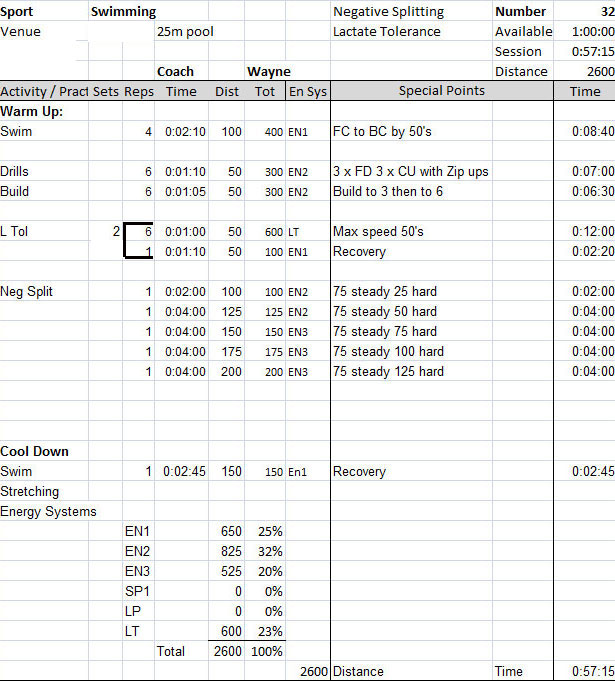Select the 'Activity / Pract' column header
The width and height of the screenshot is (615, 681).
click(x=44, y=92)
